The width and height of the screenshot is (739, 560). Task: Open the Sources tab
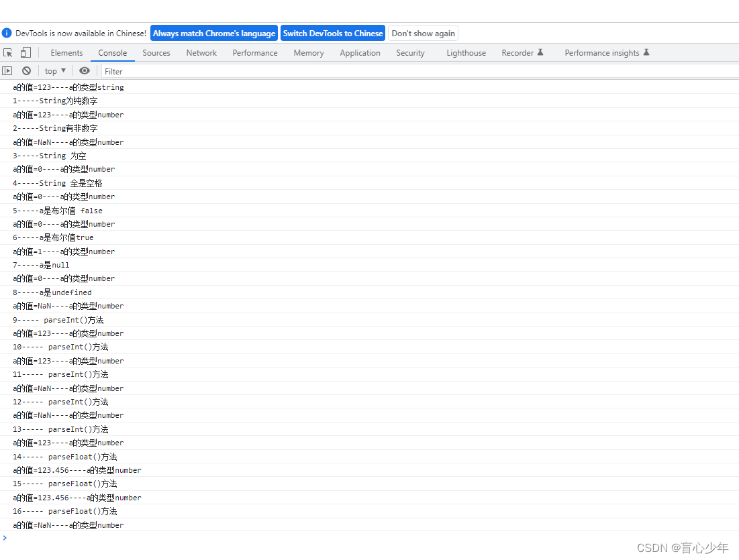click(x=156, y=53)
